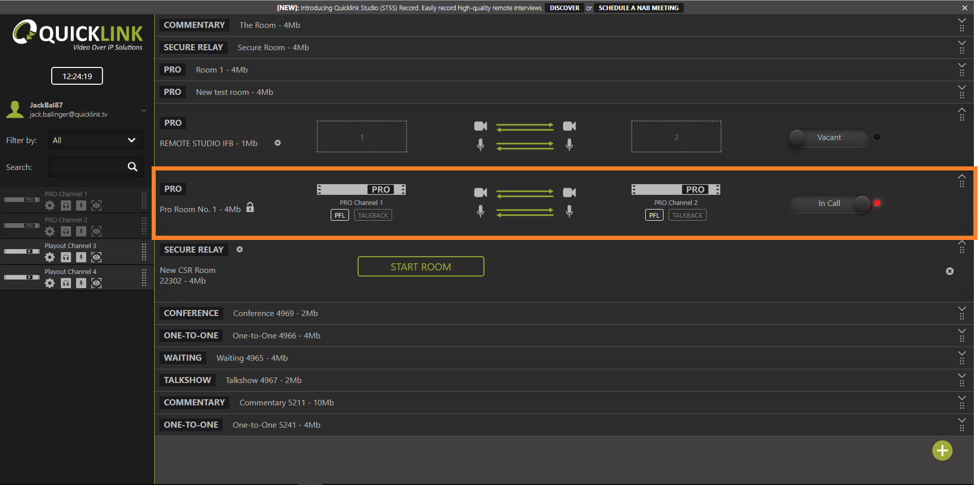Screen dimensions: 980x485
Task: Click SCHEDULE A NAB MEETING
Action: click(639, 8)
